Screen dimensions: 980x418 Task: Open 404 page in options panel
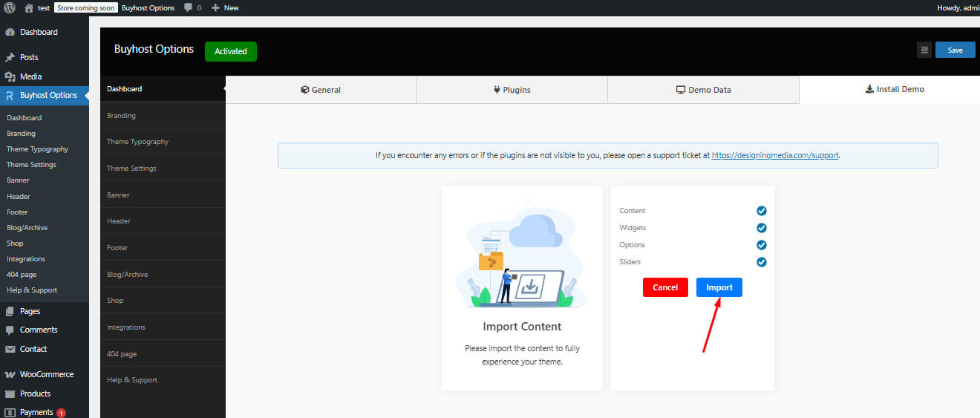[x=163, y=354]
